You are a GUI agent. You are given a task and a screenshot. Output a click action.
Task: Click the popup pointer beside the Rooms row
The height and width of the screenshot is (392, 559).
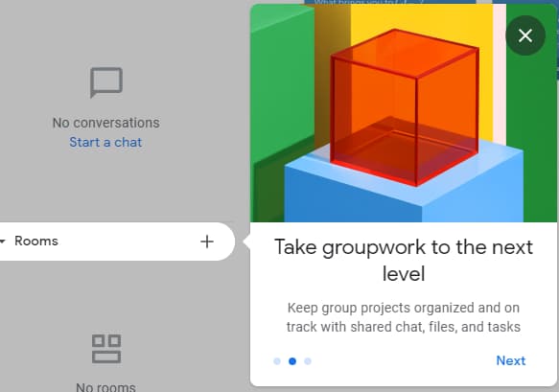(x=246, y=242)
